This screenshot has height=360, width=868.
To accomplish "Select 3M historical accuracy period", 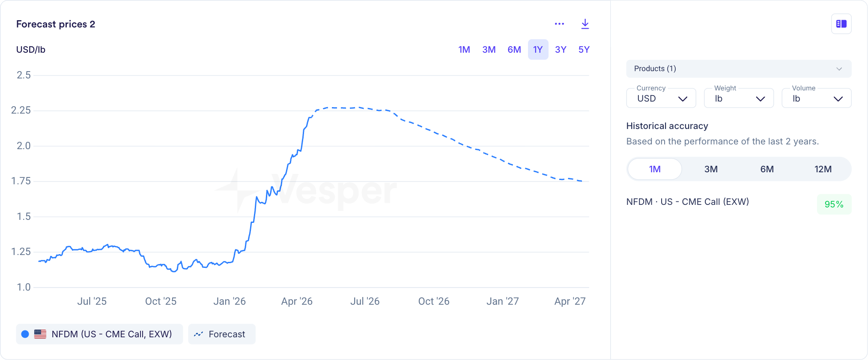I will coord(711,169).
